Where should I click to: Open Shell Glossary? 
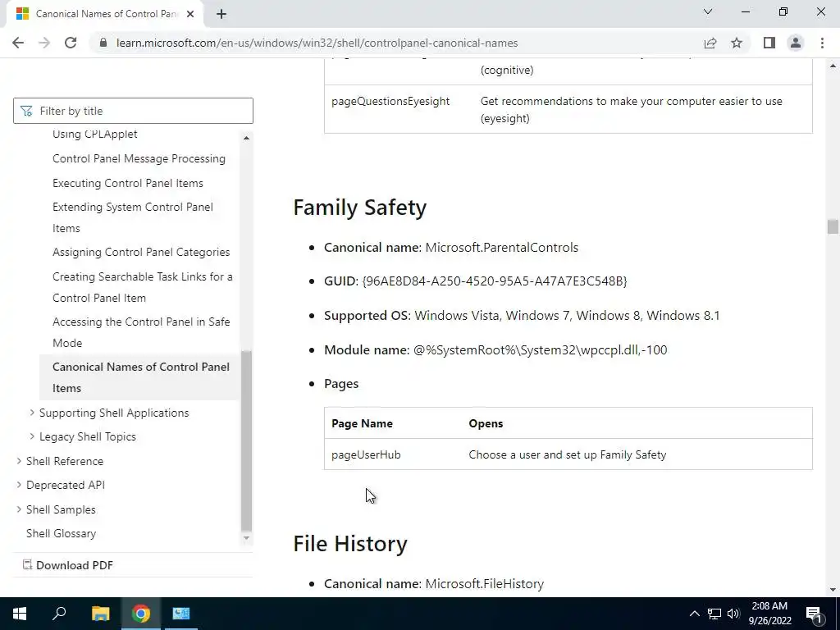(61, 533)
